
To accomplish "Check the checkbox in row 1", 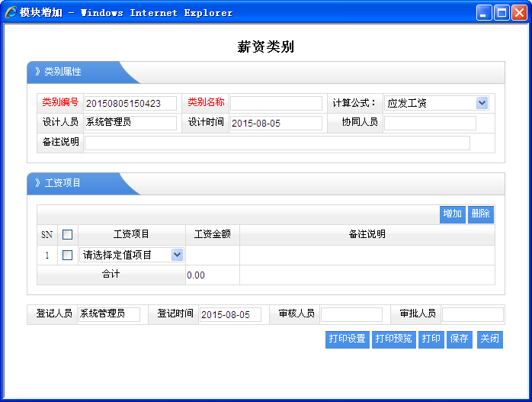I will tap(67, 255).
